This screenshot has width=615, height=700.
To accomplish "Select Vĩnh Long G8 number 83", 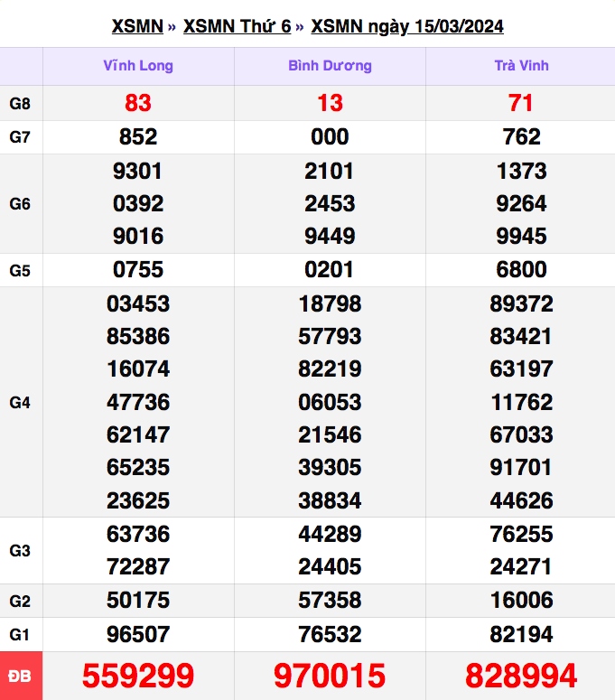I will [138, 103].
